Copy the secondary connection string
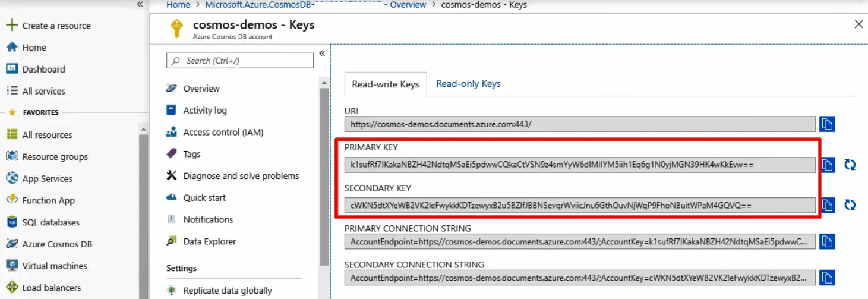Image resolution: width=868 pixels, height=299 pixels. point(827,278)
